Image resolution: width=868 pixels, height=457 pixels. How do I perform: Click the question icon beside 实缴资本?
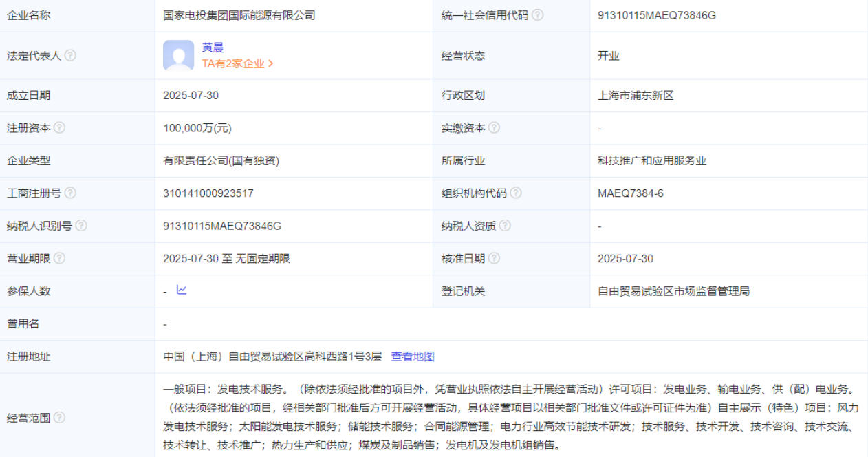coord(494,128)
